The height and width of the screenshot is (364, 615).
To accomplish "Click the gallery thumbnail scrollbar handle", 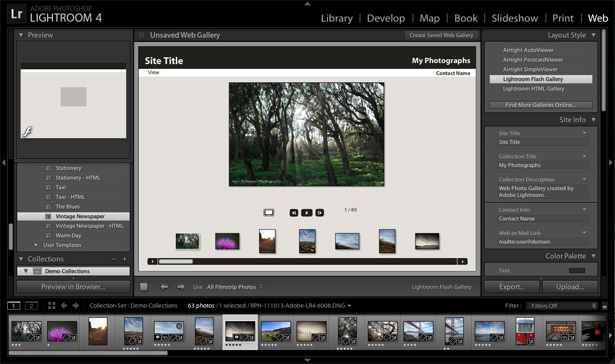I will [x=175, y=261].
